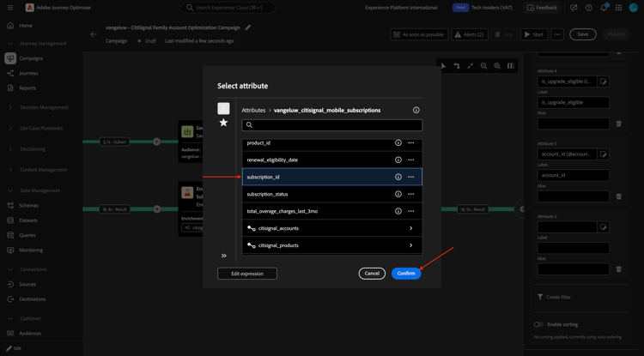Click Create filter link

[554, 297]
